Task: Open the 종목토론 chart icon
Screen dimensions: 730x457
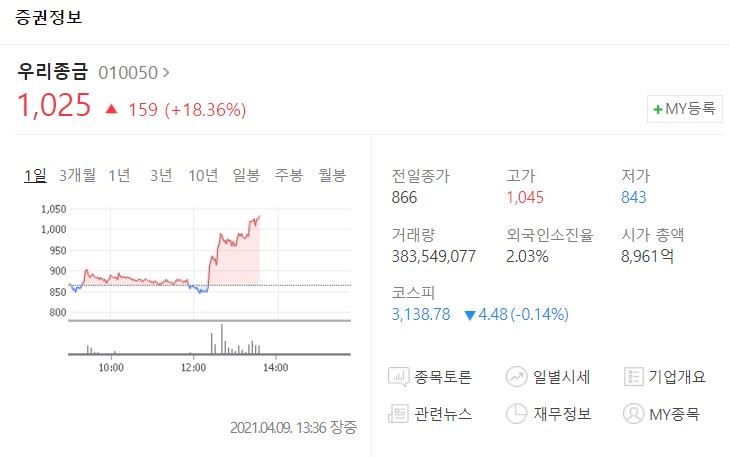Action: (x=399, y=376)
